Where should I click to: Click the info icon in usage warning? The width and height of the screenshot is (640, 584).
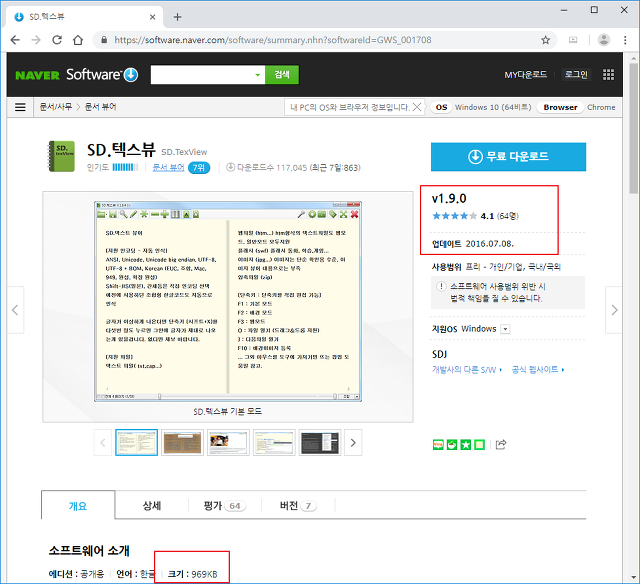pos(441,286)
